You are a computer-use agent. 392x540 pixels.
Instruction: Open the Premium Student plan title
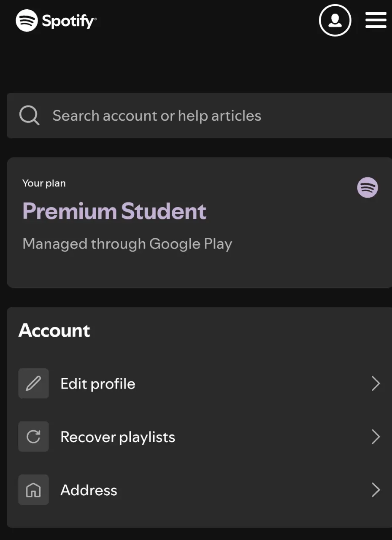[x=114, y=211]
